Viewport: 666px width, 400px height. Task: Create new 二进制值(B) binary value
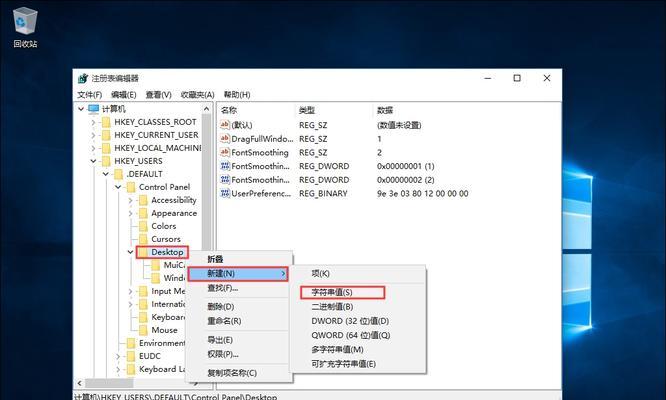(x=358, y=307)
